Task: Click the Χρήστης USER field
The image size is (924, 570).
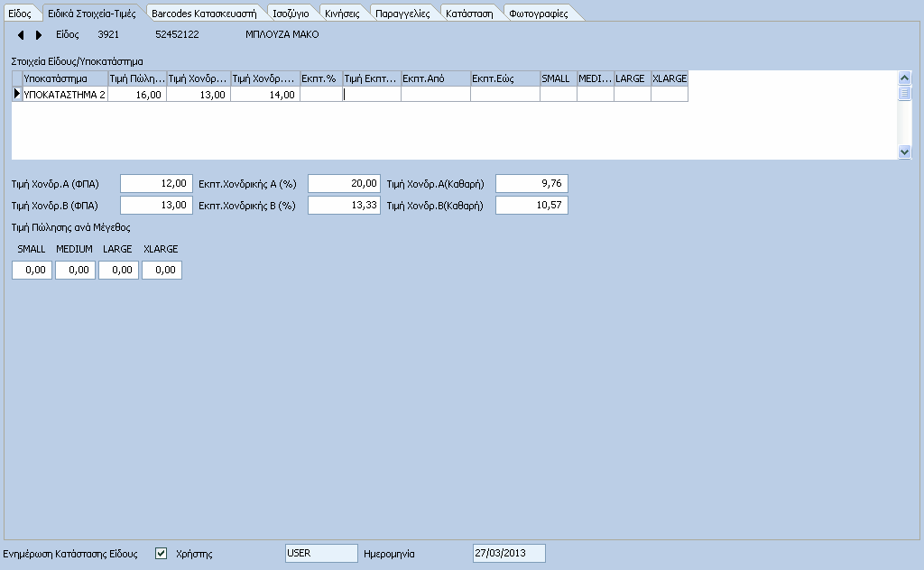Action: coord(321,553)
